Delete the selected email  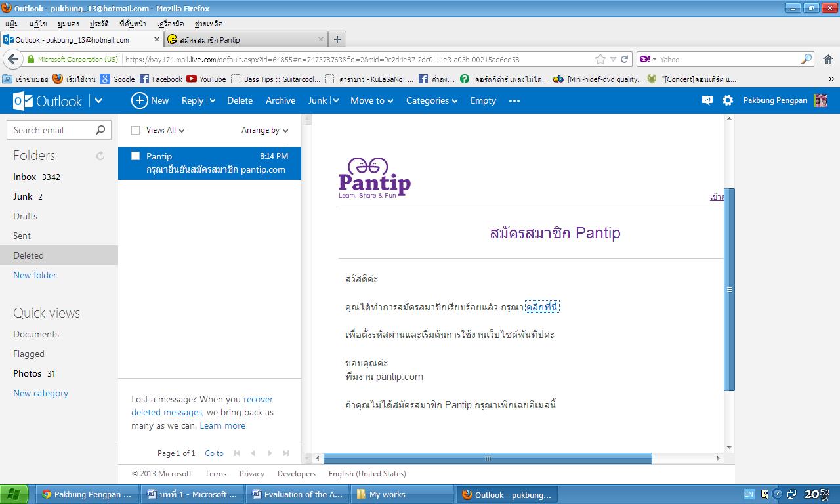pyautogui.click(x=240, y=100)
